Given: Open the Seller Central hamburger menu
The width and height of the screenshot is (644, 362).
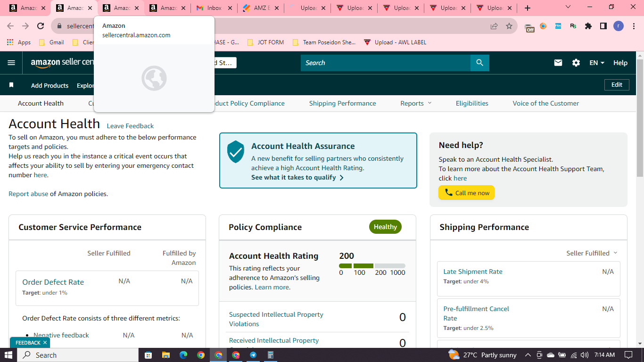Looking at the screenshot, I should pyautogui.click(x=11, y=63).
